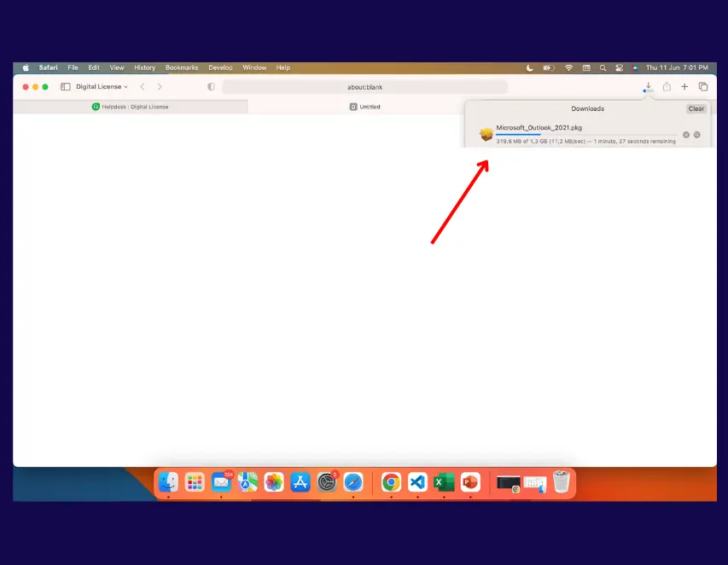
Task: Click the minimized Chrome window in Dock
Action: [x=509, y=484]
